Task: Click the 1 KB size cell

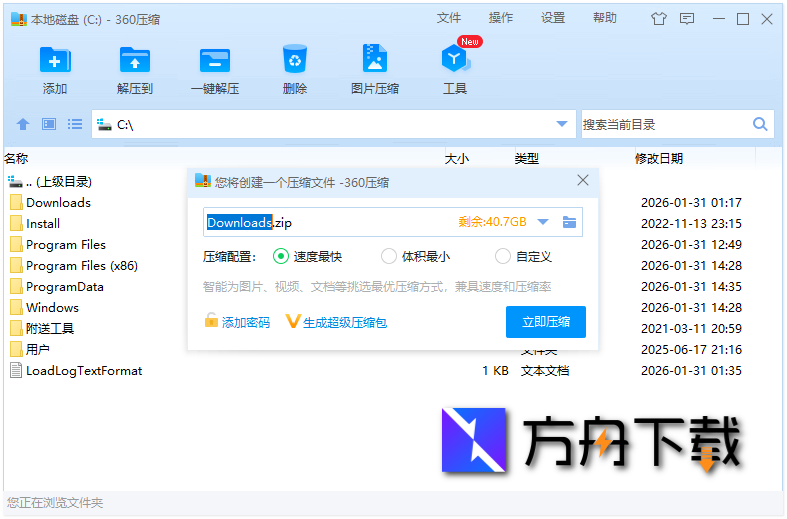Action: [495, 370]
